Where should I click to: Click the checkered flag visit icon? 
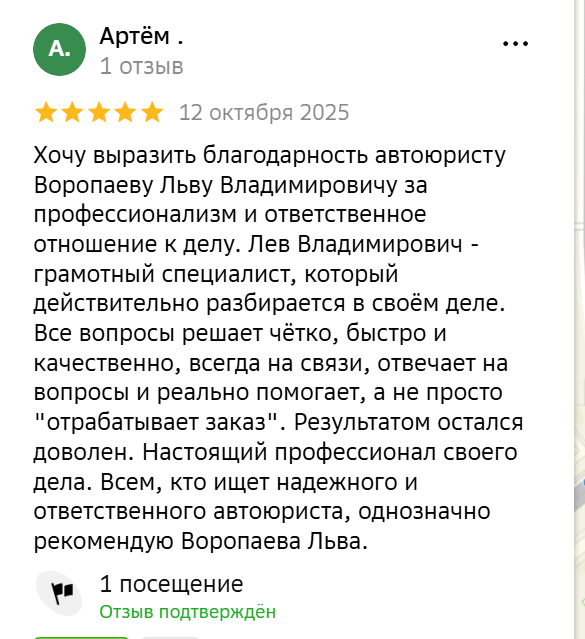pos(60,593)
